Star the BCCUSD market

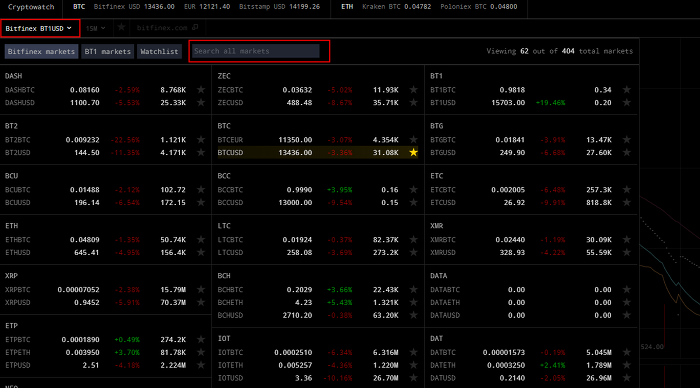pos(413,202)
